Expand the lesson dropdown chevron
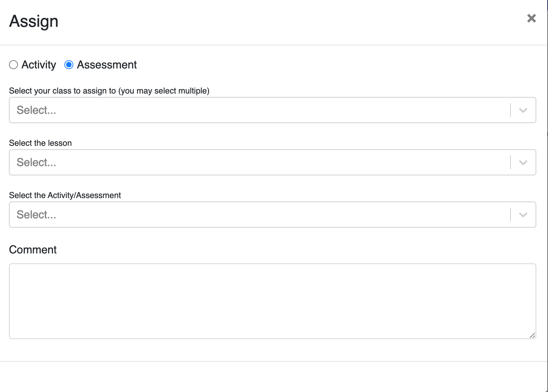Viewport: 548px width, 392px height. pos(523,162)
